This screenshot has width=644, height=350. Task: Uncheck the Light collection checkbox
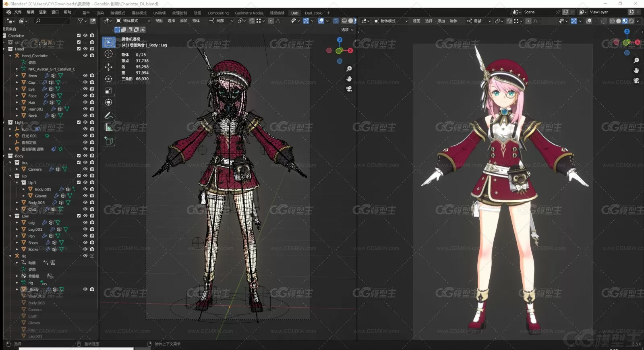[x=79, y=122]
